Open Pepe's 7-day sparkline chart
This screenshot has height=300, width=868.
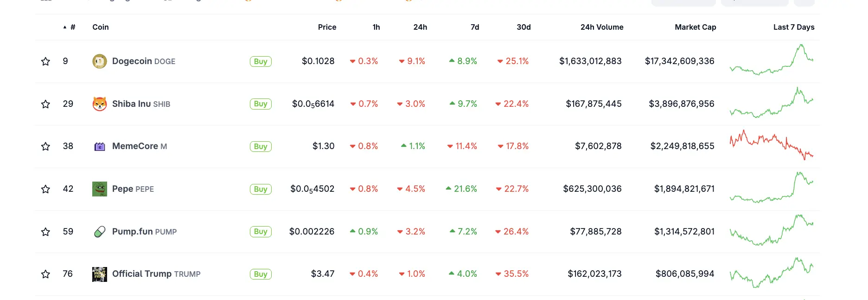[x=771, y=187]
